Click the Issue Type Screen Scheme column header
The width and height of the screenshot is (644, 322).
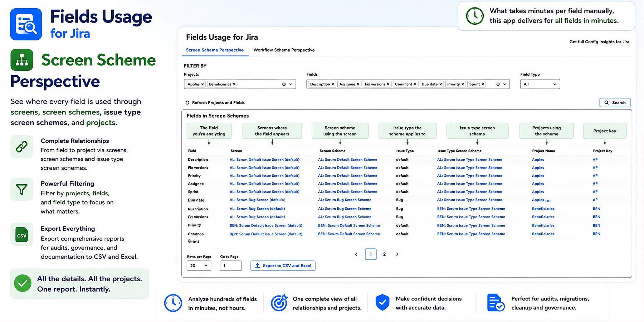click(x=459, y=151)
